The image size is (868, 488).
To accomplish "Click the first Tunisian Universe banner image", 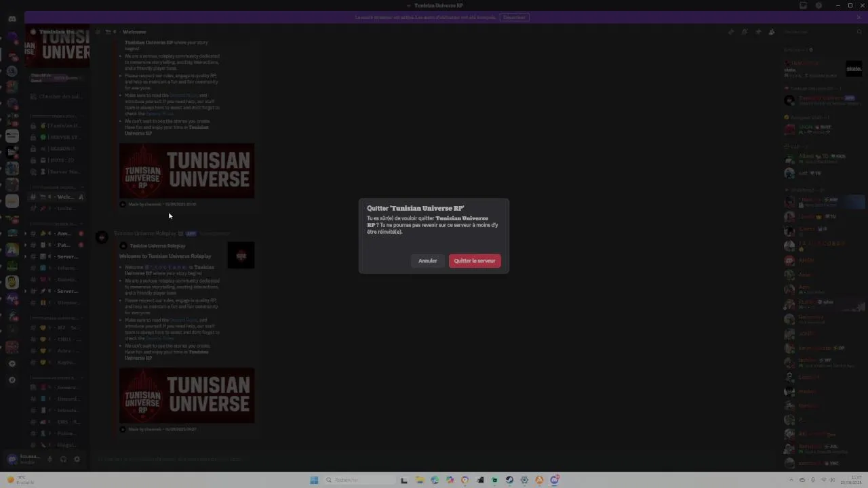I will (x=186, y=170).
